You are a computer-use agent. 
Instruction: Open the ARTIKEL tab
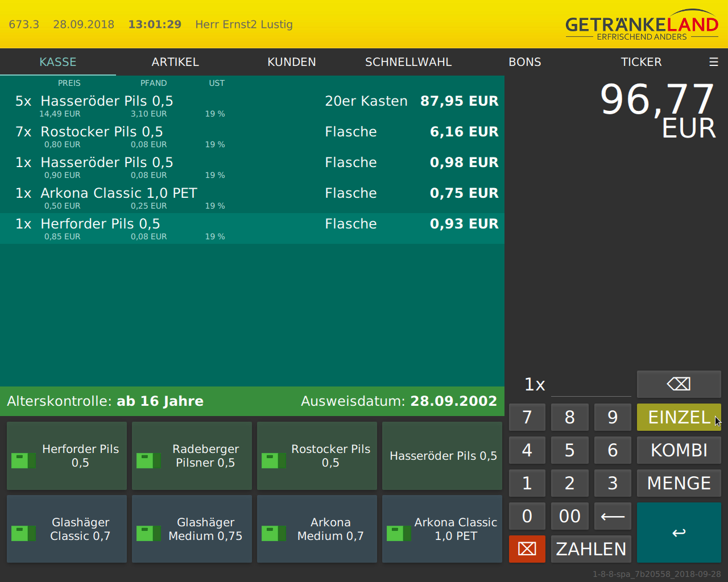pyautogui.click(x=175, y=62)
